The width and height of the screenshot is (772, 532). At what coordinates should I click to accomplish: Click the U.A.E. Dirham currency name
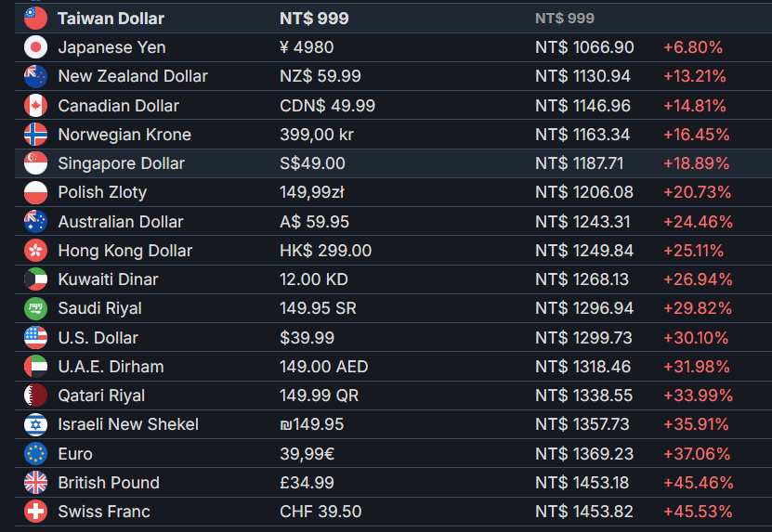(111, 367)
